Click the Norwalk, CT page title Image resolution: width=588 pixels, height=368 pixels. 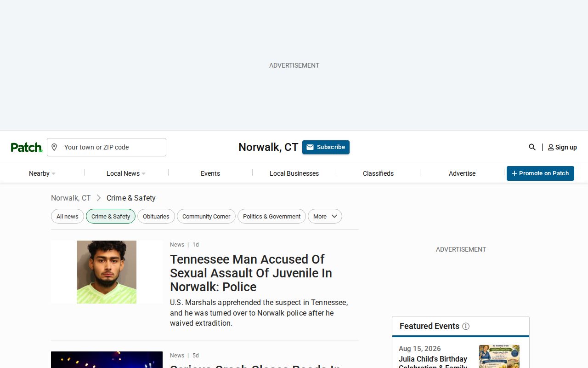click(x=268, y=147)
